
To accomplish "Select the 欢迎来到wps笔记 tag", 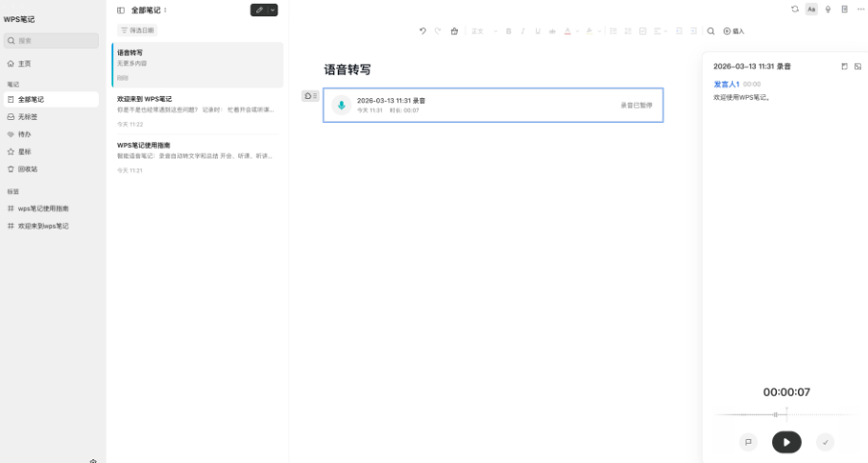I will (51, 226).
